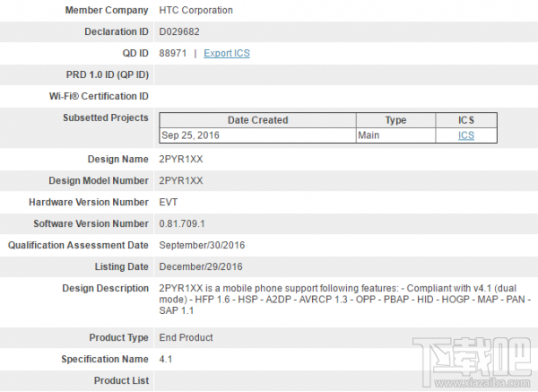Click the 'Design Description' label
This screenshot has width=538, height=392.
coord(105,288)
